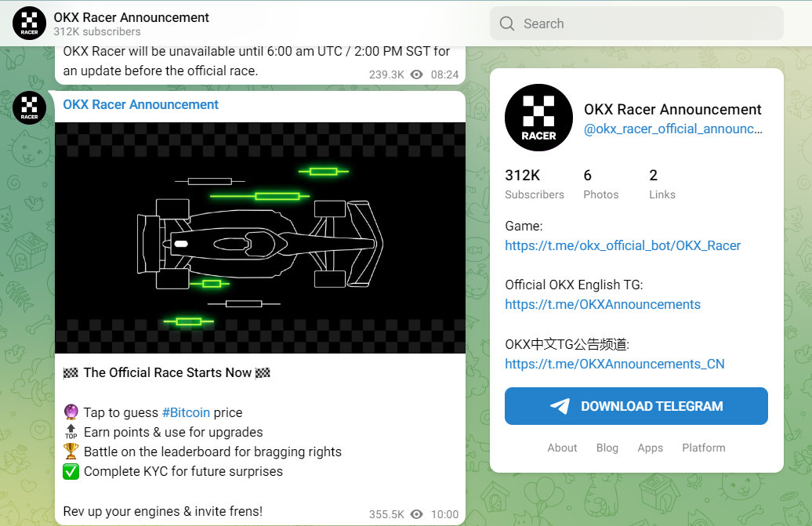This screenshot has height=526, width=812.
Task: Click the 355.5K view count
Action: pyautogui.click(x=386, y=514)
